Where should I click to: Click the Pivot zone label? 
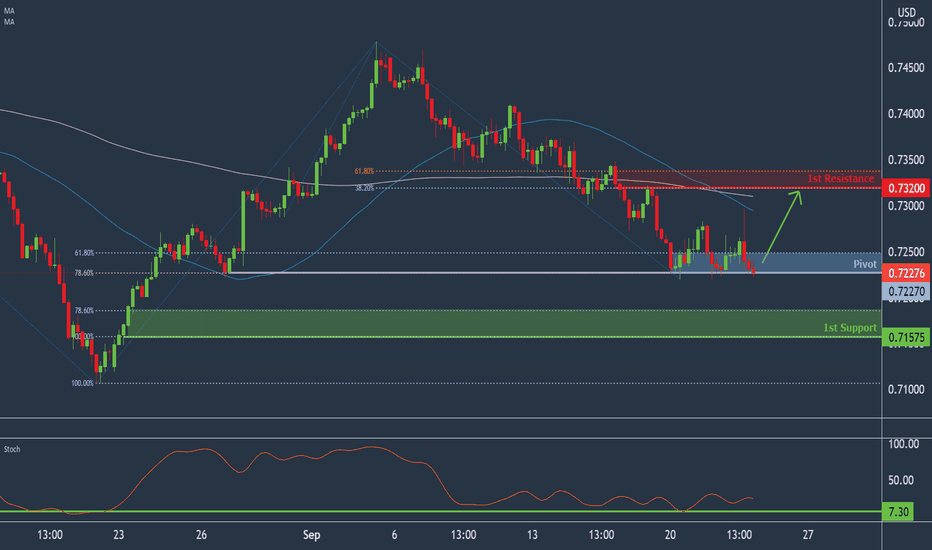click(865, 264)
